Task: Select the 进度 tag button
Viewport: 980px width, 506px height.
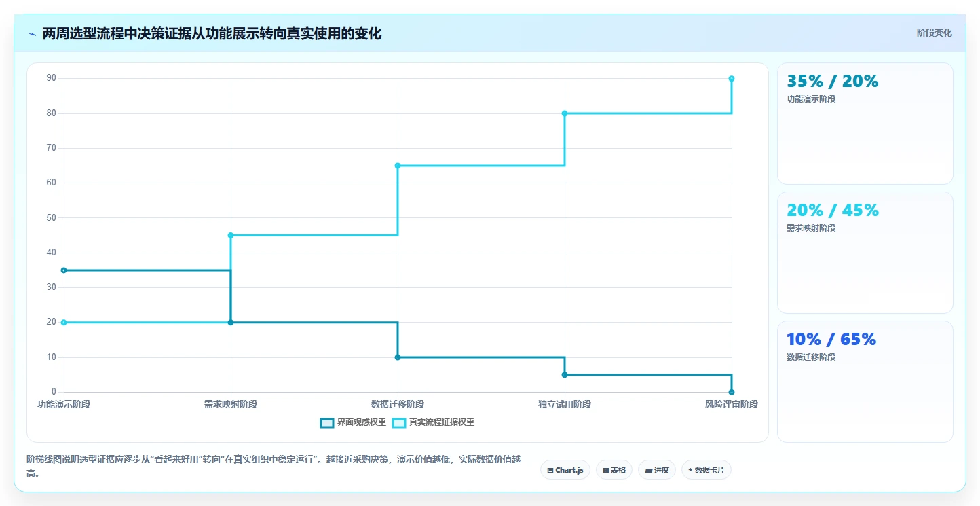Action: coord(657,470)
